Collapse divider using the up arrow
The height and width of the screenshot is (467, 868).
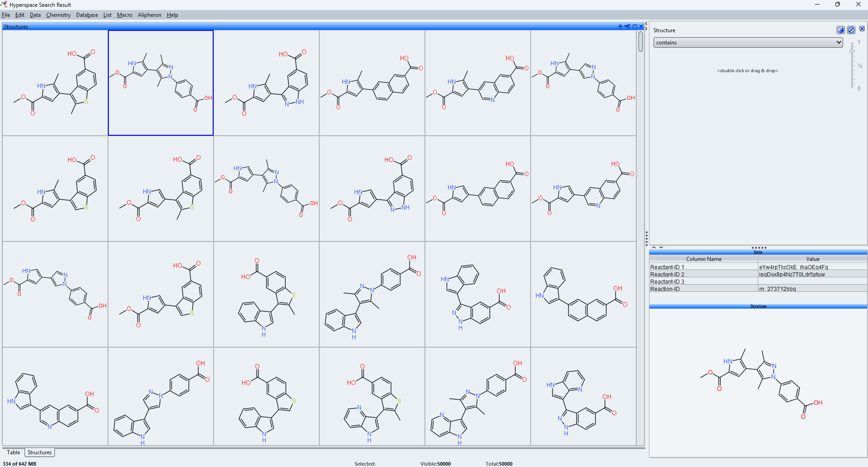654,247
